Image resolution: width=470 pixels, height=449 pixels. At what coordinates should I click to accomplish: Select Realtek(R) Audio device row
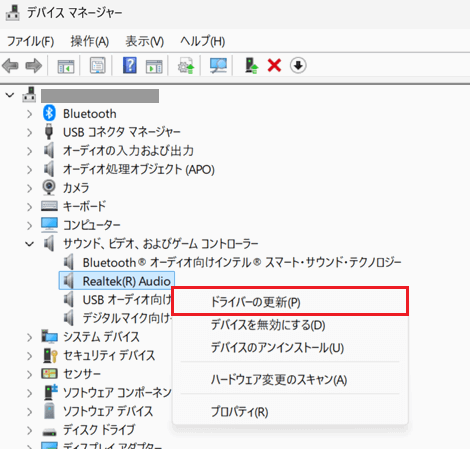pos(117,281)
